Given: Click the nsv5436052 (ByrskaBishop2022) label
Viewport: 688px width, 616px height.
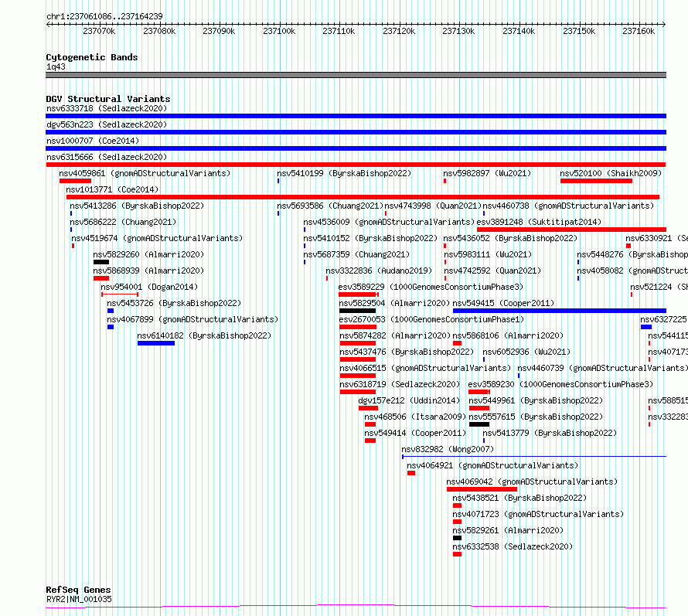Looking at the screenshot, I should tap(510, 238).
